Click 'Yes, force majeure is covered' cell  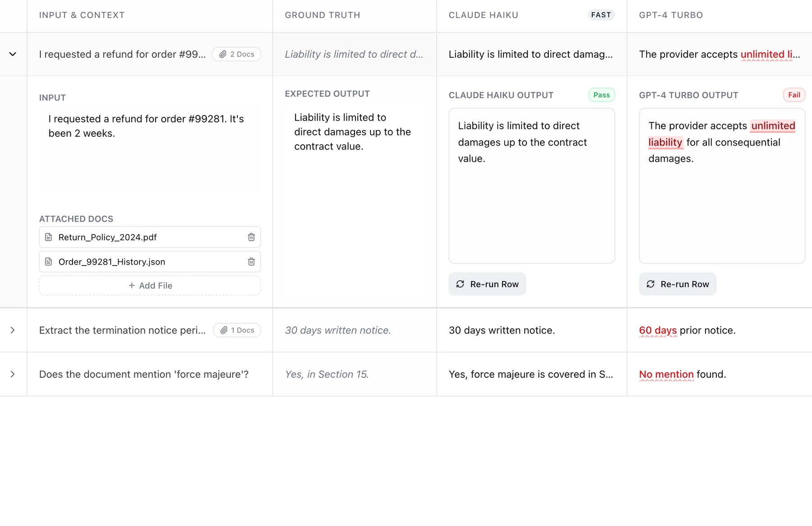[x=531, y=374]
